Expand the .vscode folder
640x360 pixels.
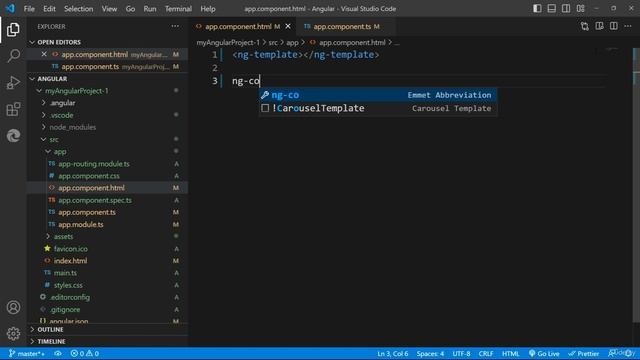point(108,115)
